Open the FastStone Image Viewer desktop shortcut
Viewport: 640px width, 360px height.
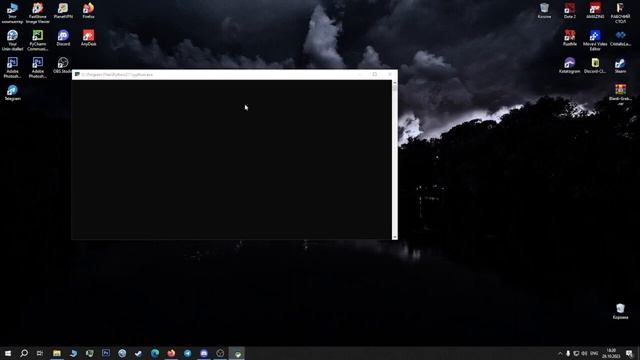(x=38, y=13)
